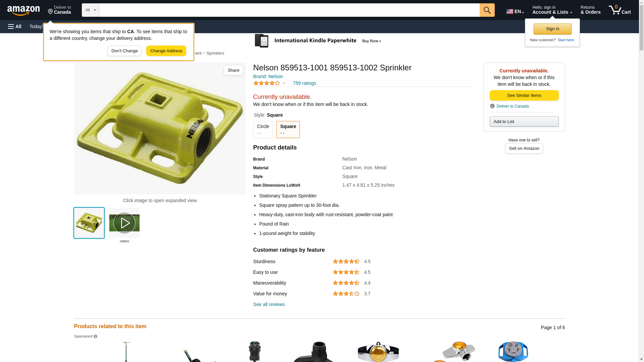The width and height of the screenshot is (644, 362).
Task: Click the sponsored info icon
Action: pyautogui.click(x=96, y=337)
